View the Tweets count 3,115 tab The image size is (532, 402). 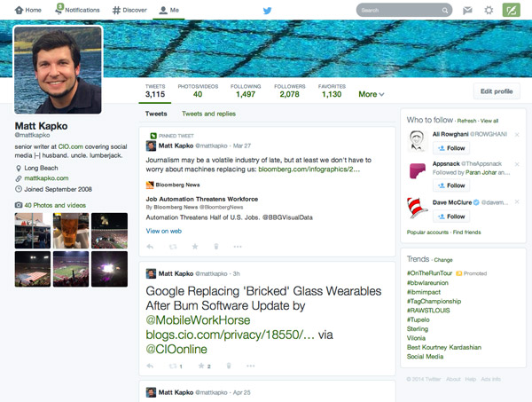(x=155, y=91)
